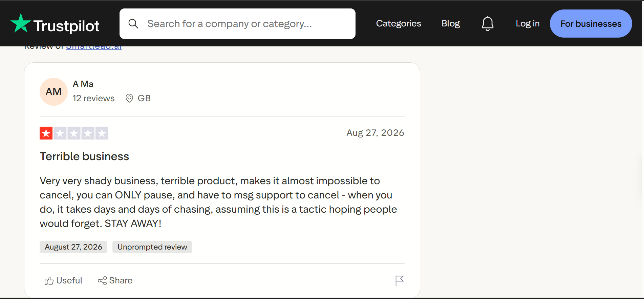Click the Unprompted review tag
This screenshot has height=299, width=644.
pyautogui.click(x=152, y=247)
